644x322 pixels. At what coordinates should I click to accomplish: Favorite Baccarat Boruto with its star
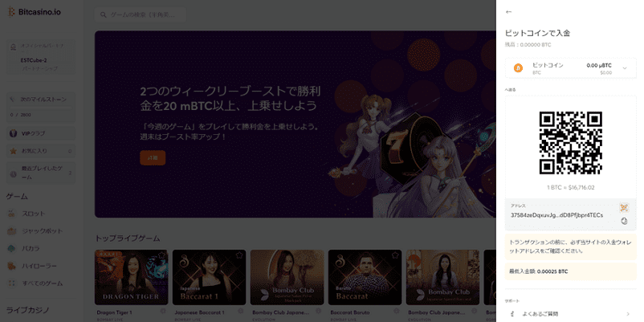pos(395,255)
